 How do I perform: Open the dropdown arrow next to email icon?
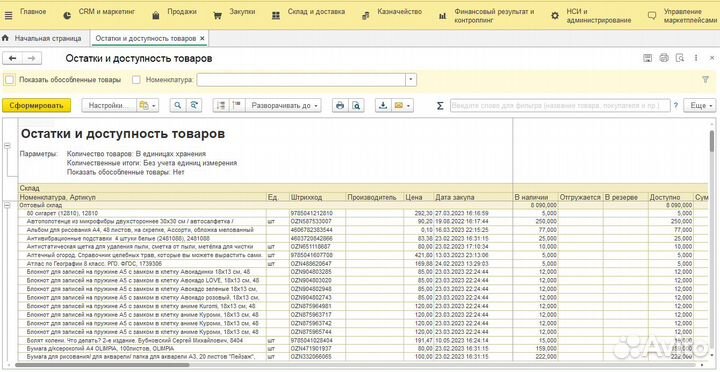(x=409, y=106)
